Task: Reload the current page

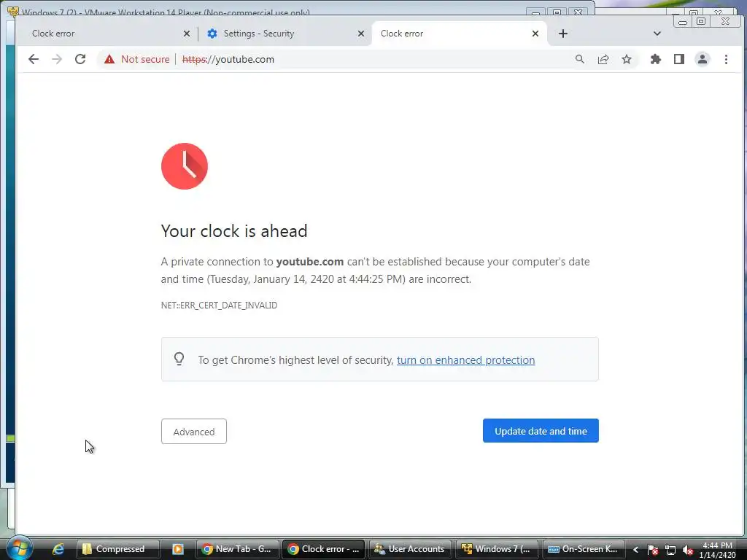Action: point(80,59)
